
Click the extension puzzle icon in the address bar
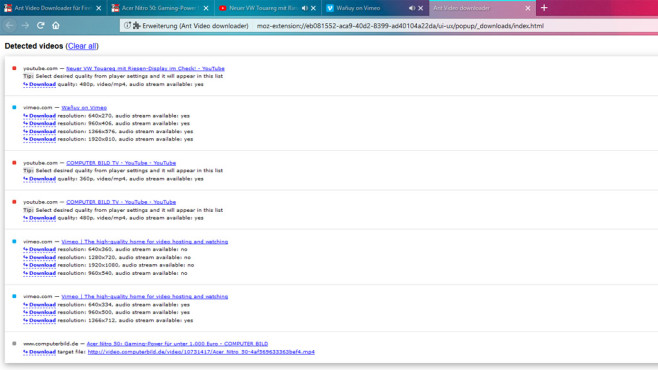pyautogui.click(x=136, y=26)
